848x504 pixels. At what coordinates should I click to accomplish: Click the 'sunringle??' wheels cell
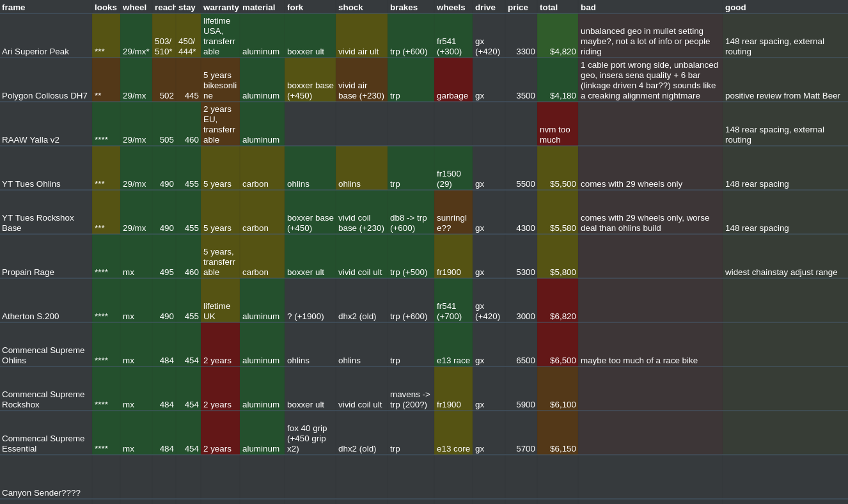[453, 213]
